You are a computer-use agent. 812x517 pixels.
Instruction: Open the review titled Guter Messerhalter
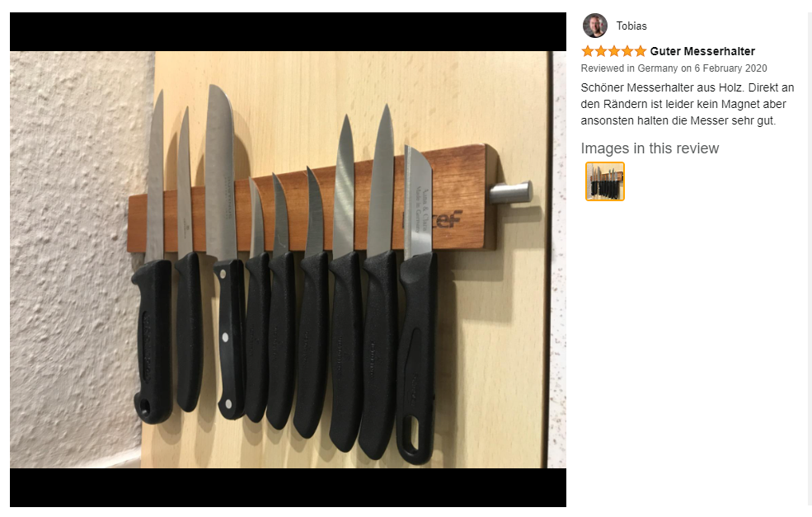[702, 51]
